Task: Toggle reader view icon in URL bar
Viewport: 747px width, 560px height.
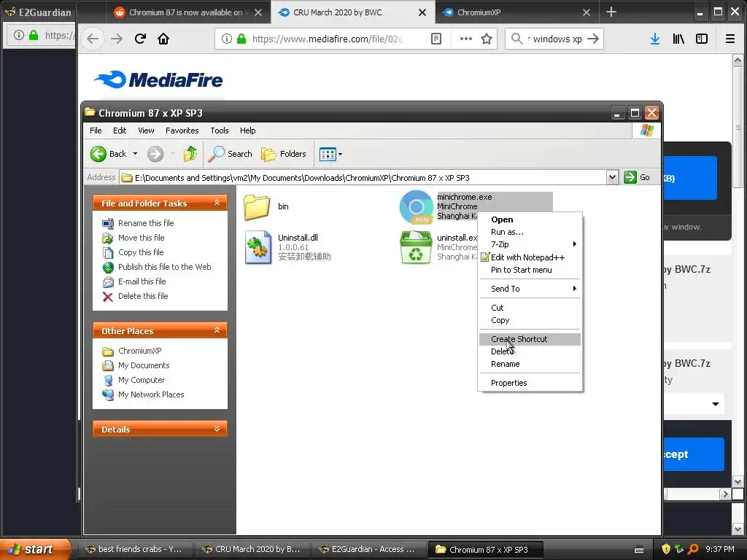Action: (x=436, y=39)
